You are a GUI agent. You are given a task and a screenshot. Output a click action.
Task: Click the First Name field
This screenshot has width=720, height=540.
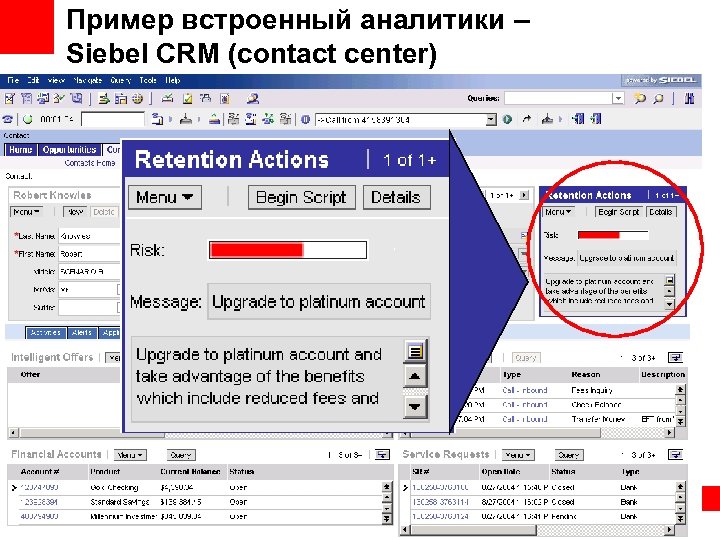[x=89, y=254]
